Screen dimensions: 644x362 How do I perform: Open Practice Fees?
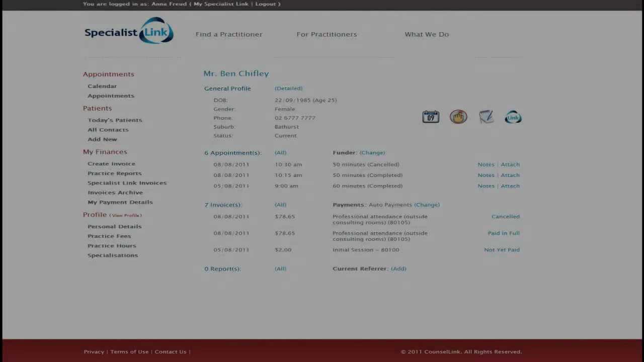(109, 236)
